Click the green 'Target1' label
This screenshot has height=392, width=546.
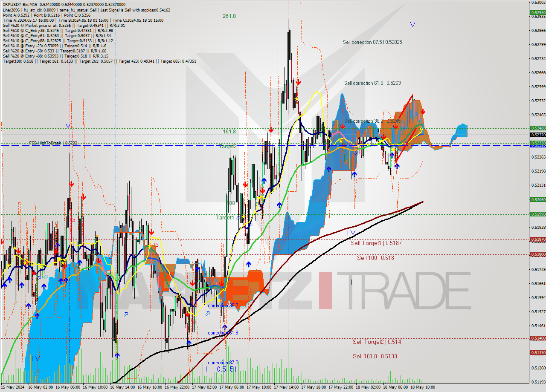coord(225,218)
